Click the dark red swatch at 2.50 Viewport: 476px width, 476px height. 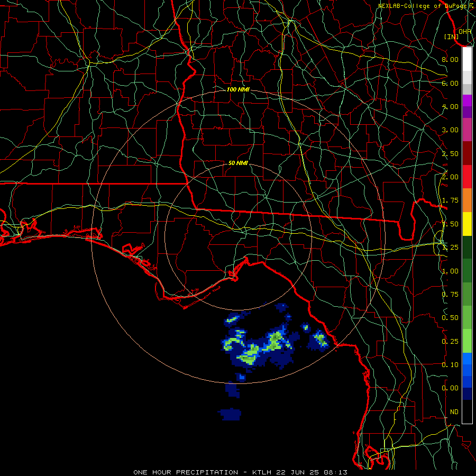467,153
